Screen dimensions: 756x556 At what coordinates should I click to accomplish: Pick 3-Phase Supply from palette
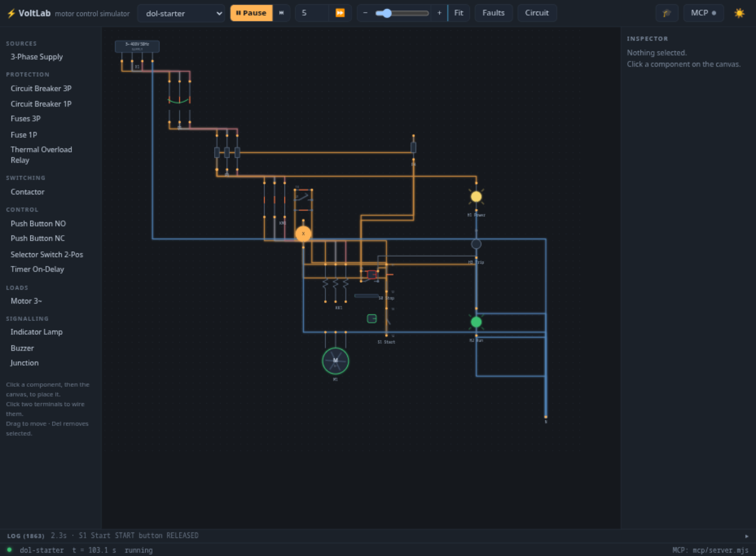(37, 57)
